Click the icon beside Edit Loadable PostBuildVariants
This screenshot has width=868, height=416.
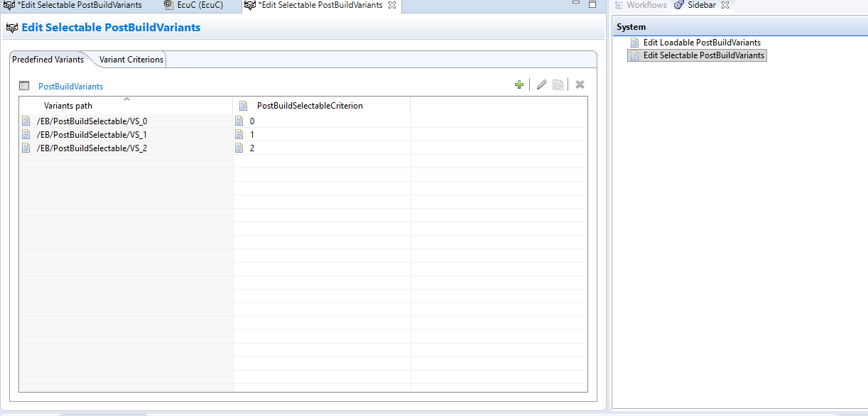click(x=635, y=43)
